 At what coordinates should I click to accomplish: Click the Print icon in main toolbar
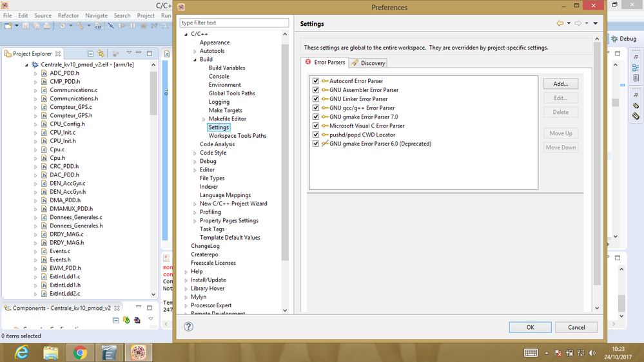coord(47,26)
